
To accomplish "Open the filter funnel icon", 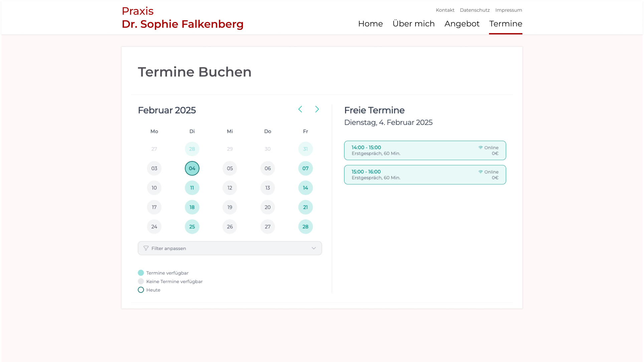I will pos(146,248).
